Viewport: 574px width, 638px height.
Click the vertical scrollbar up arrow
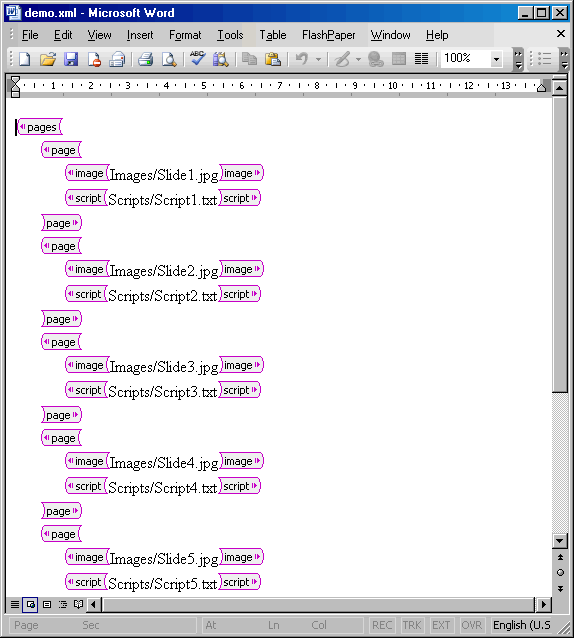(560, 87)
